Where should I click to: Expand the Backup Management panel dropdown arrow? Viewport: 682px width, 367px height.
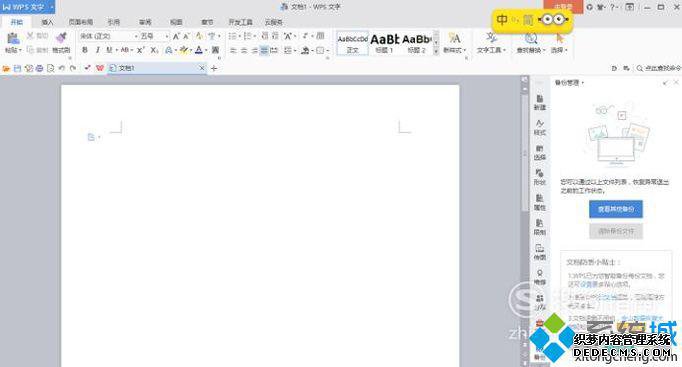583,83
